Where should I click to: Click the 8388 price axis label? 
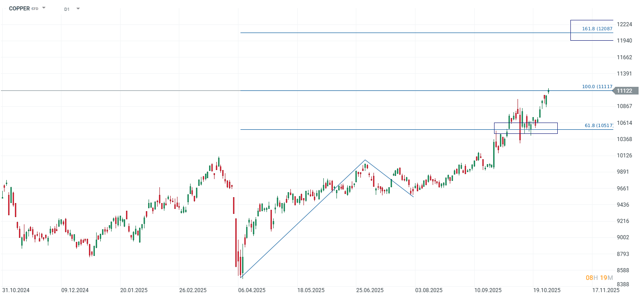point(624,284)
